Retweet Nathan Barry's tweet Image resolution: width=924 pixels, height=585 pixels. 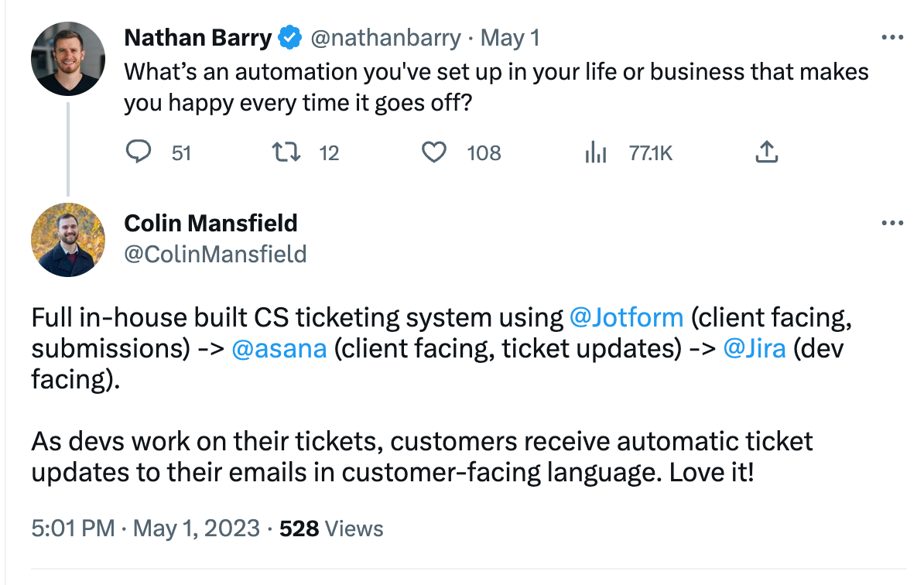287,152
